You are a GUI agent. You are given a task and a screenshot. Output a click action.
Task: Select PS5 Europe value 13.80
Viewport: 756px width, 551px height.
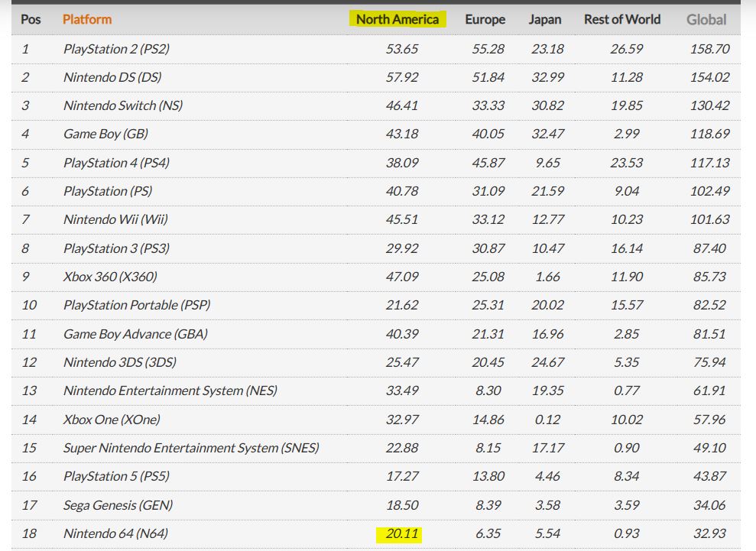point(488,476)
